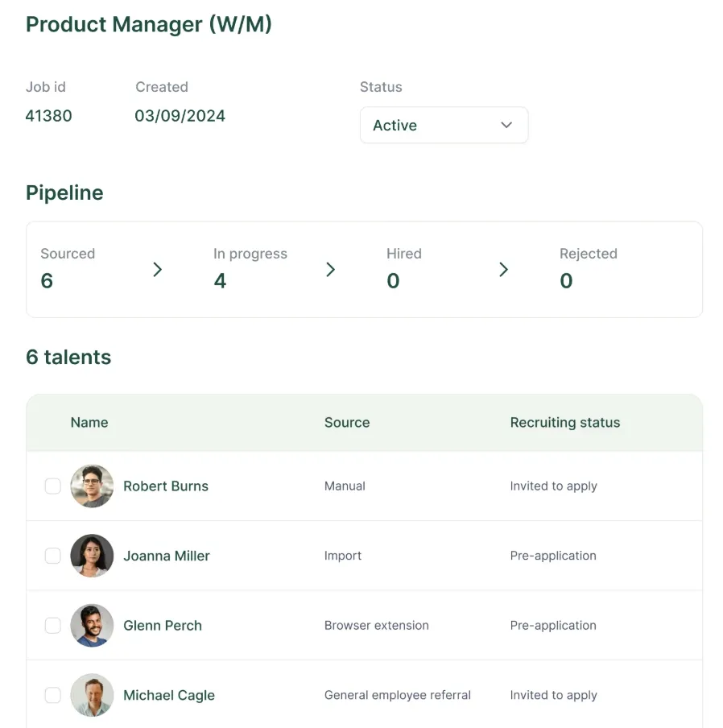Open the Active status dropdown

coord(443,126)
